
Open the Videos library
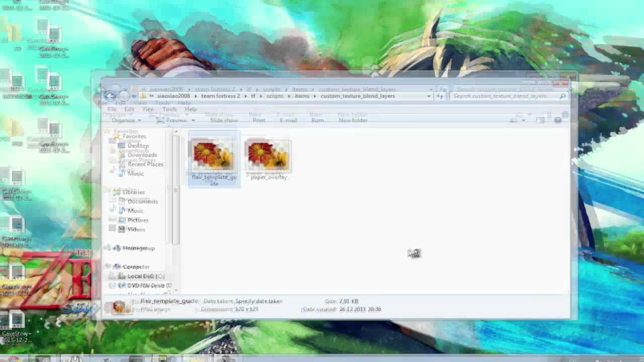(132, 229)
